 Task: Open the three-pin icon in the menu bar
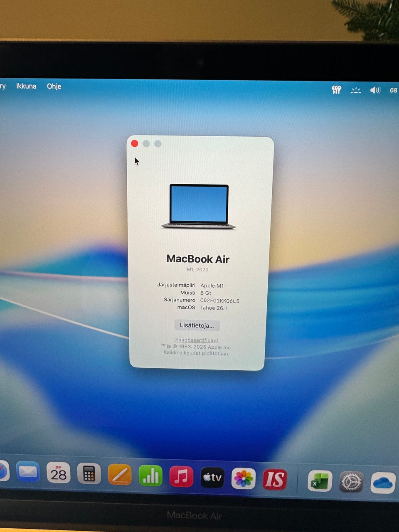pos(337,90)
